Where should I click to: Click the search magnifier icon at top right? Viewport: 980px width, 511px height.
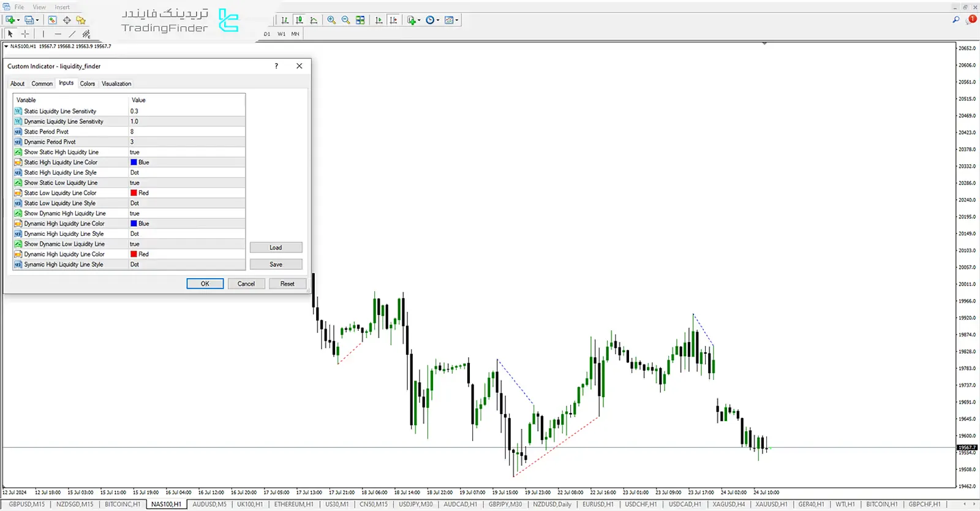click(x=956, y=20)
